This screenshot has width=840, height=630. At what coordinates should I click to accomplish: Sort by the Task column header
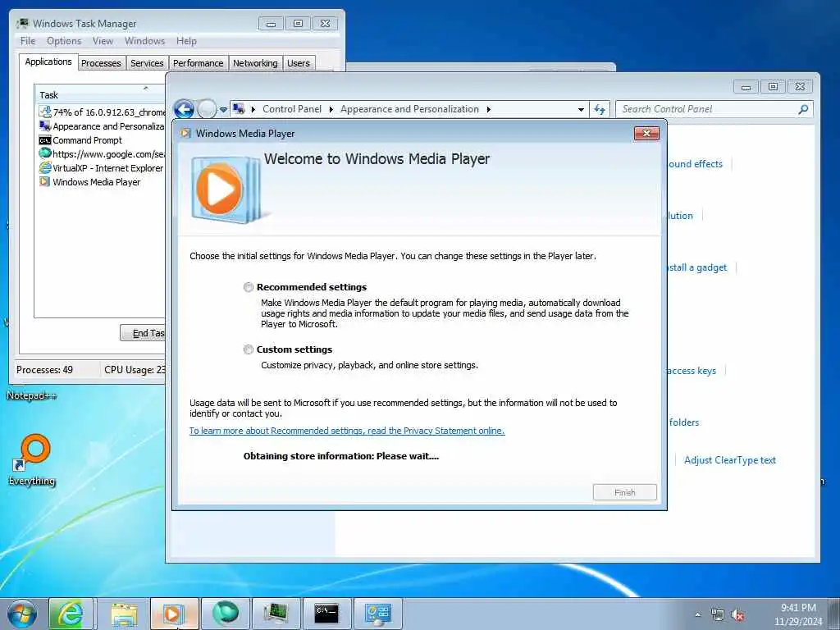click(x=99, y=95)
